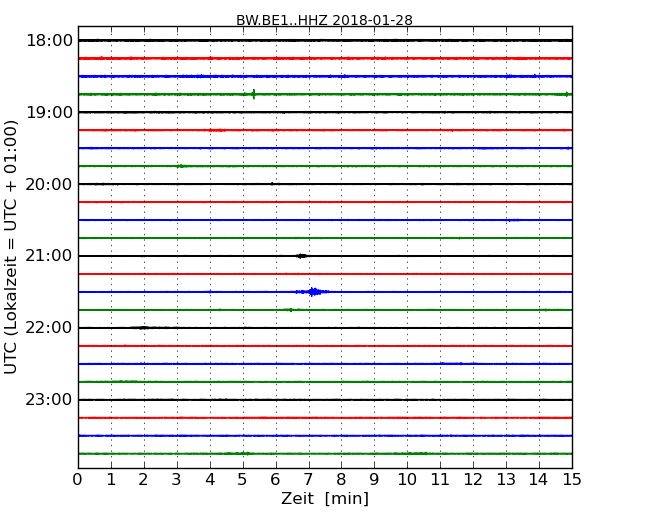Click x-axis tick label 1
The height and width of the screenshot is (520, 650).
(111, 480)
